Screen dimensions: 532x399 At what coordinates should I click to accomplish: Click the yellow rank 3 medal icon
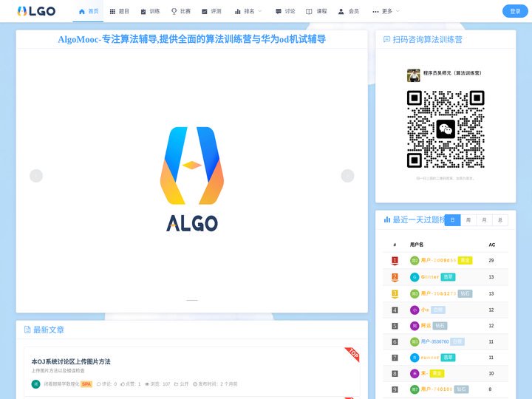395,293
